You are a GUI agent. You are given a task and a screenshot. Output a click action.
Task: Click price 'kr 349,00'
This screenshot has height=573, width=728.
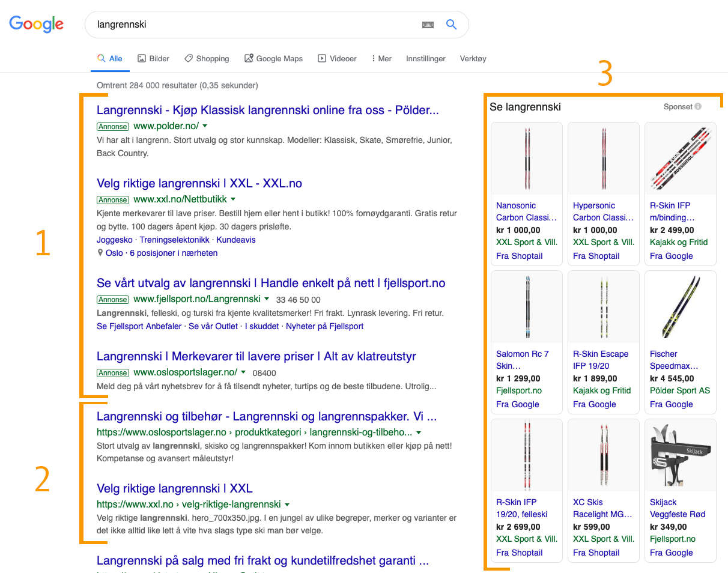[668, 527]
